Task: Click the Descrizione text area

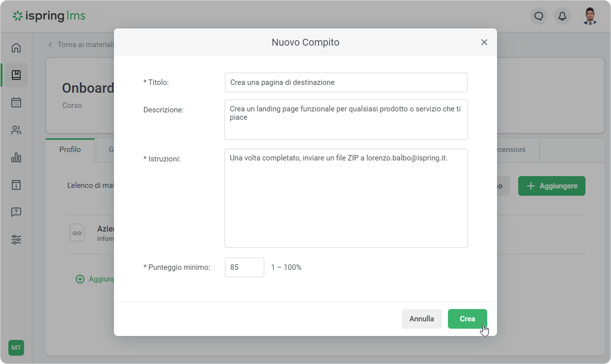Action: (346, 120)
